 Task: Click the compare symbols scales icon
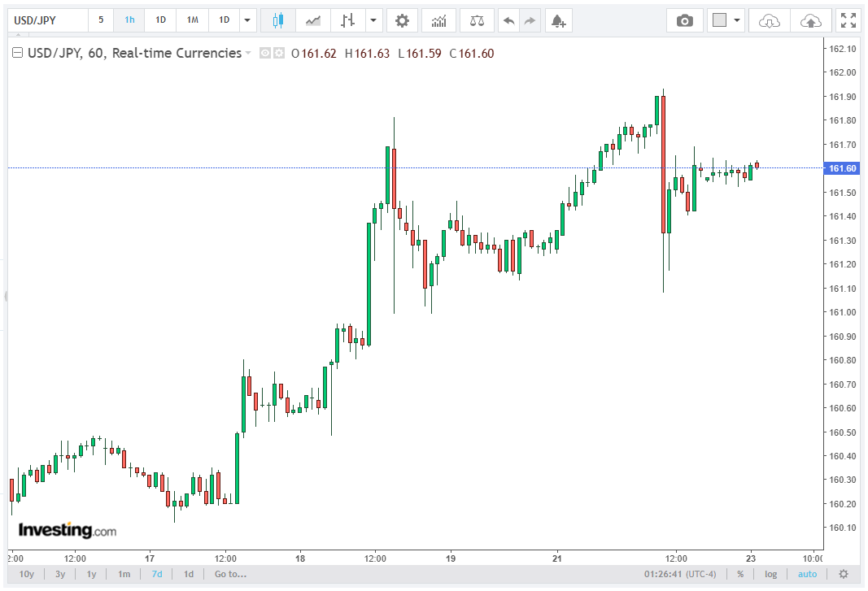[477, 21]
